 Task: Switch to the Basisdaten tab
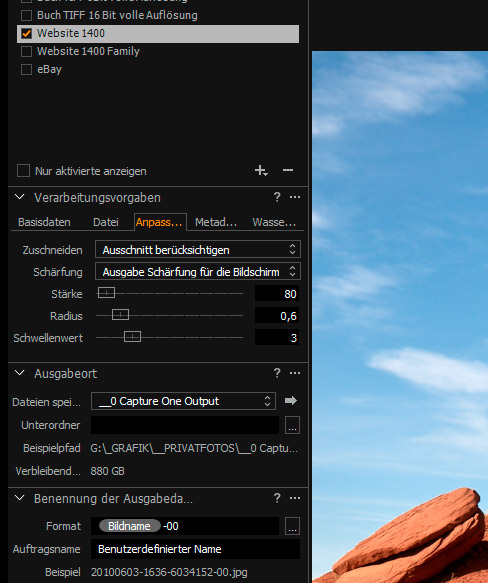[x=44, y=222]
